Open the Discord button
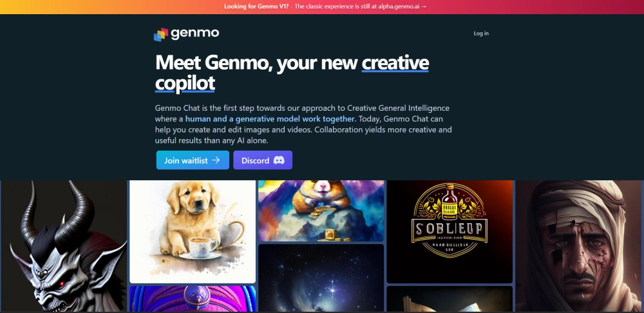The image size is (644, 313). pos(263,160)
